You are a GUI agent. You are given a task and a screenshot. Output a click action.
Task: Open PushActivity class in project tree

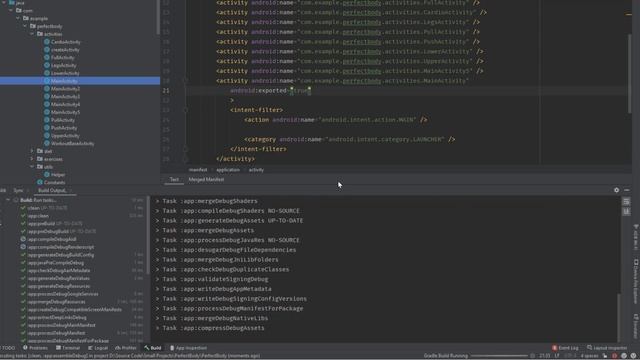tap(64, 128)
